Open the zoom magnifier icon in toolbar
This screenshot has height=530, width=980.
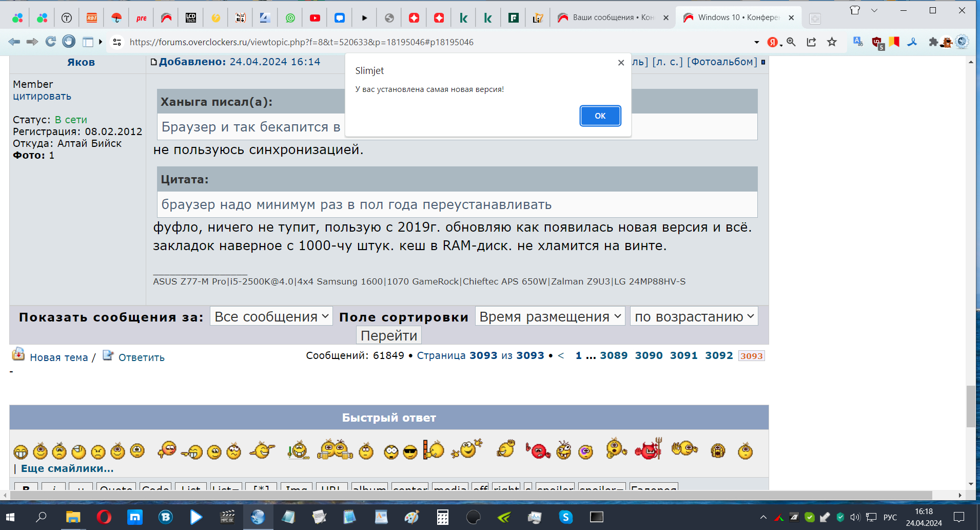[791, 42]
